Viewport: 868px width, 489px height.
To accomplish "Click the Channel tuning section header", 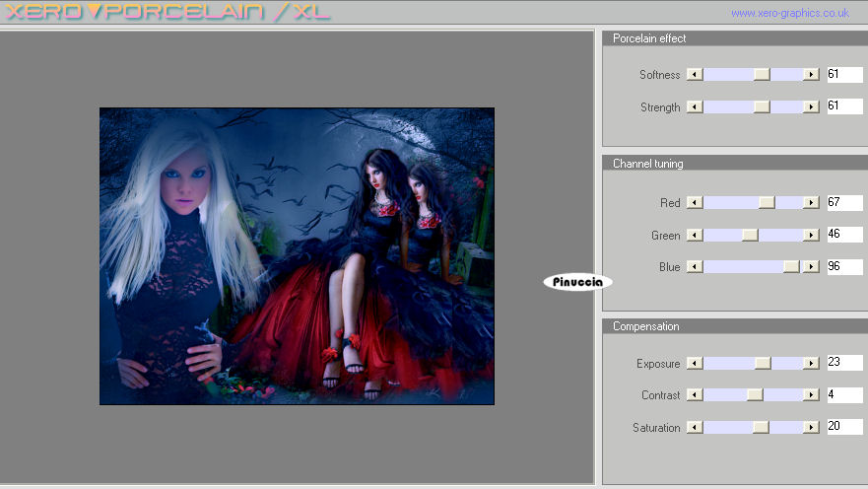I will [x=735, y=164].
